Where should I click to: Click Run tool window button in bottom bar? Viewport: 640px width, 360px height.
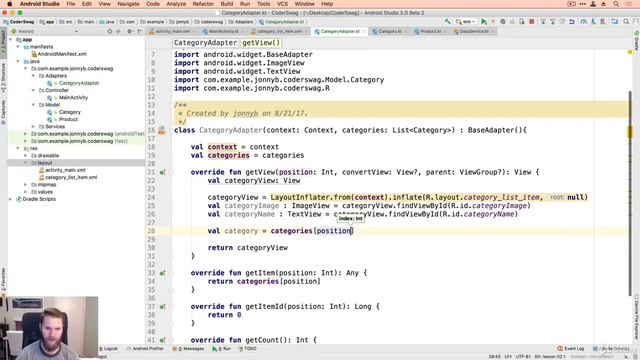222,349
